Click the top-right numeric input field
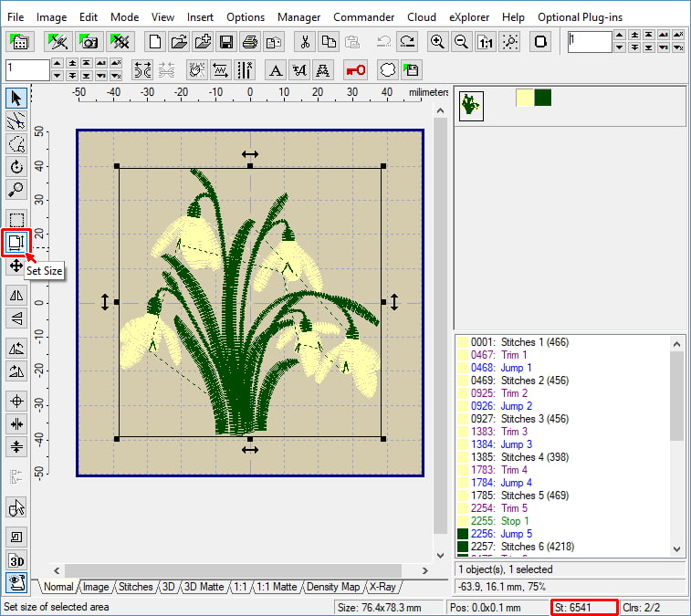The height and width of the screenshot is (616, 691). tap(589, 42)
